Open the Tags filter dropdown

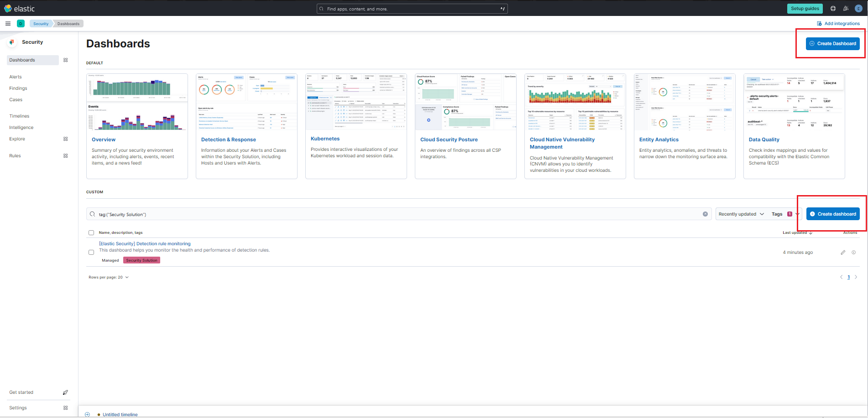click(x=785, y=214)
